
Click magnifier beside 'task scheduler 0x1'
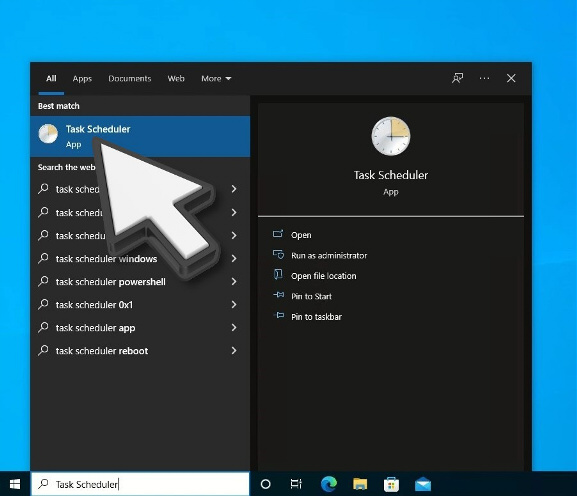point(43,304)
